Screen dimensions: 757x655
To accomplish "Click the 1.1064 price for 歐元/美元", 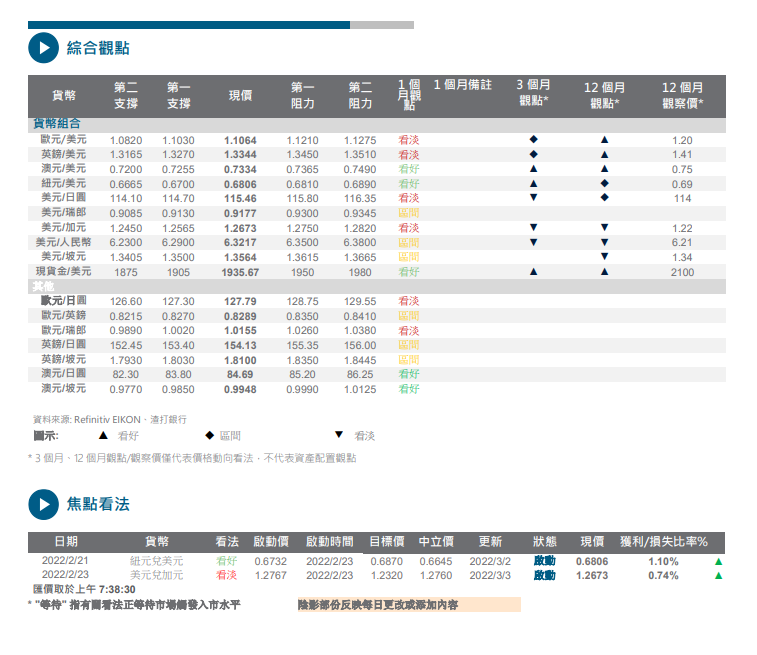I will (x=240, y=140).
